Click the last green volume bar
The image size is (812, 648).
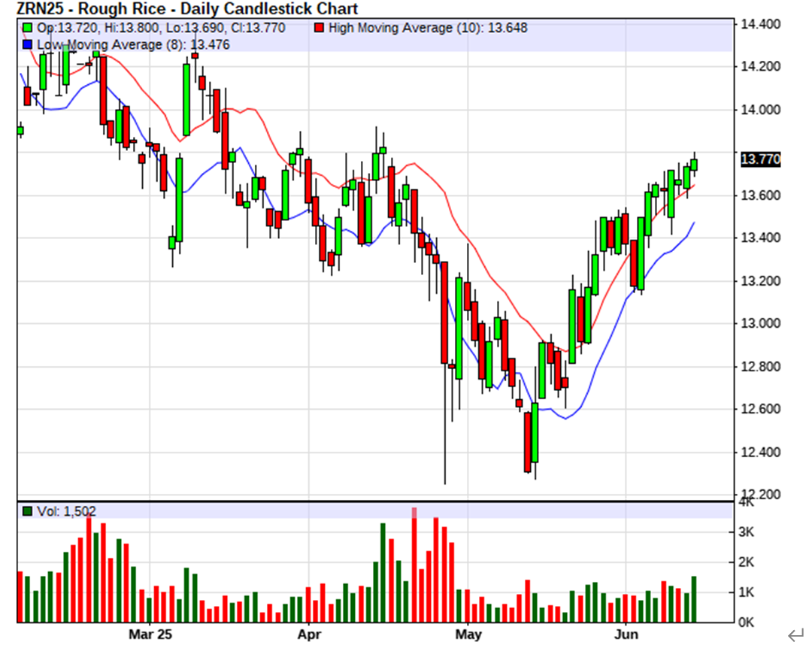click(x=693, y=599)
